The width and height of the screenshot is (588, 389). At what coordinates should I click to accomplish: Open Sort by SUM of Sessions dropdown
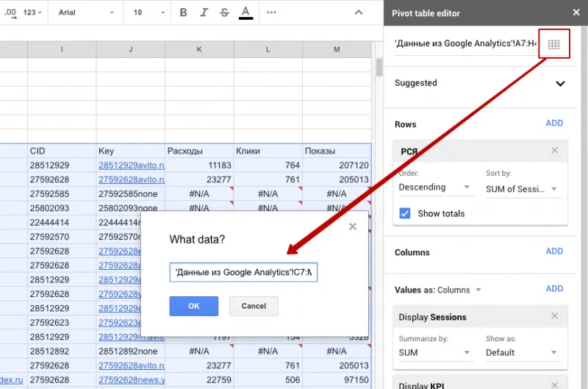pos(522,189)
